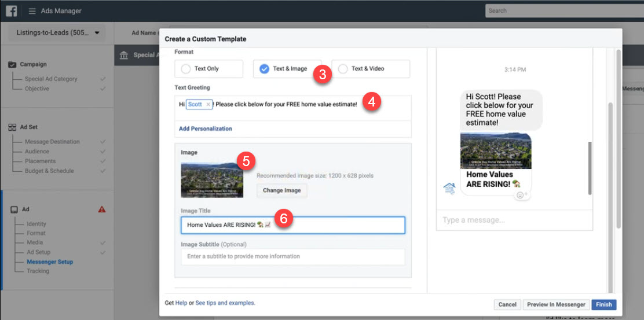Click the Image Subtitle input field
Screen dimensions: 644x320
[x=292, y=256]
